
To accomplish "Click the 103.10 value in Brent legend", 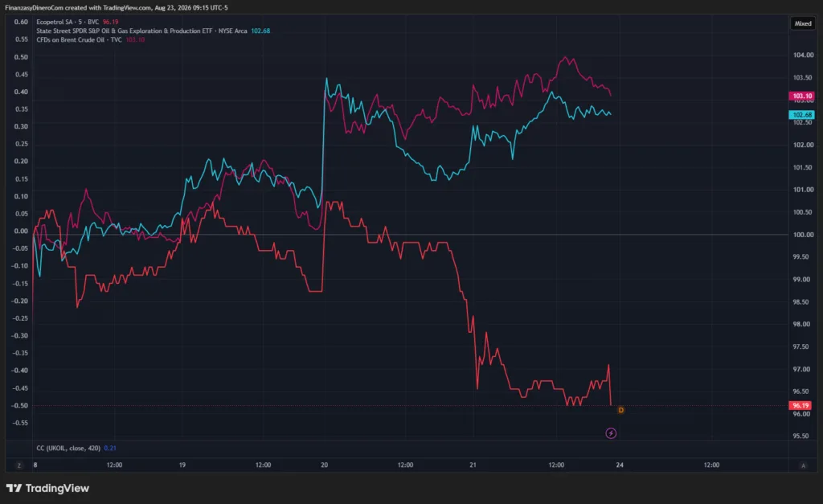I will (135, 40).
